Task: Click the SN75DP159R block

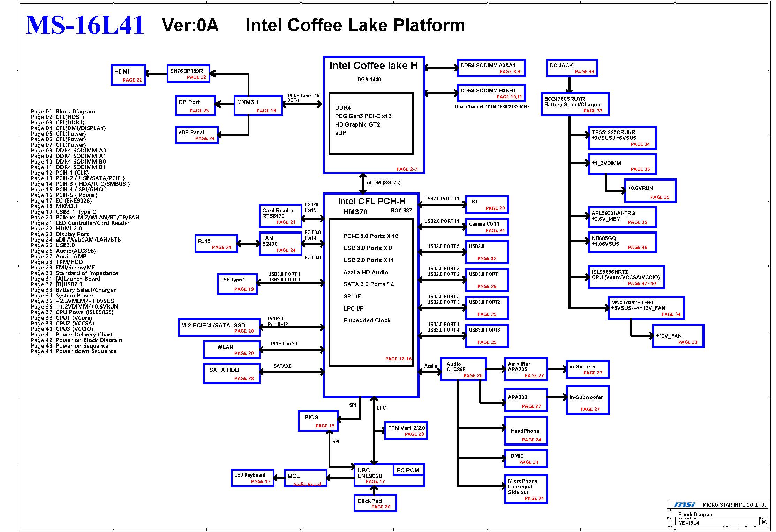Action: pos(188,74)
